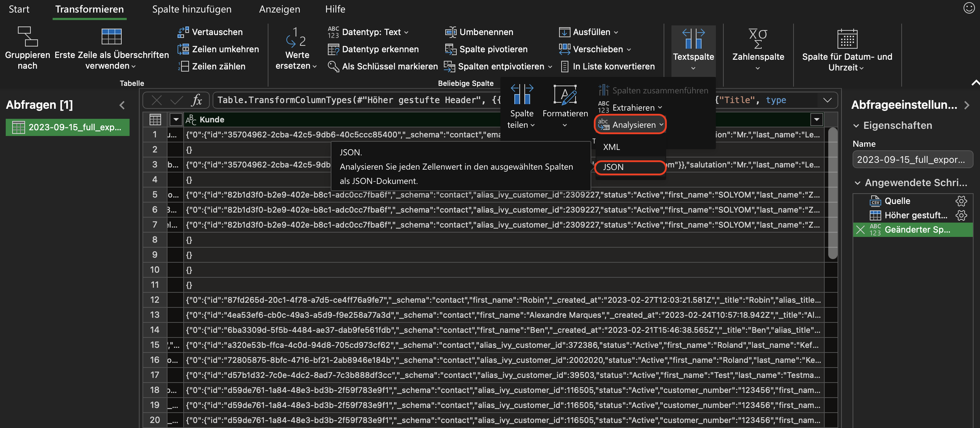The width and height of the screenshot is (980, 428).
Task: Click Zeilen umkehren
Action: tap(218, 49)
